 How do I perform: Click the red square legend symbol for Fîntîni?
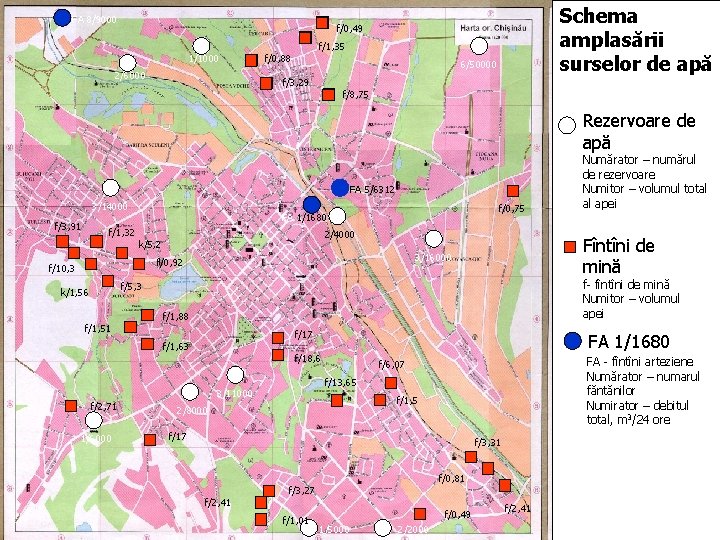570,247
